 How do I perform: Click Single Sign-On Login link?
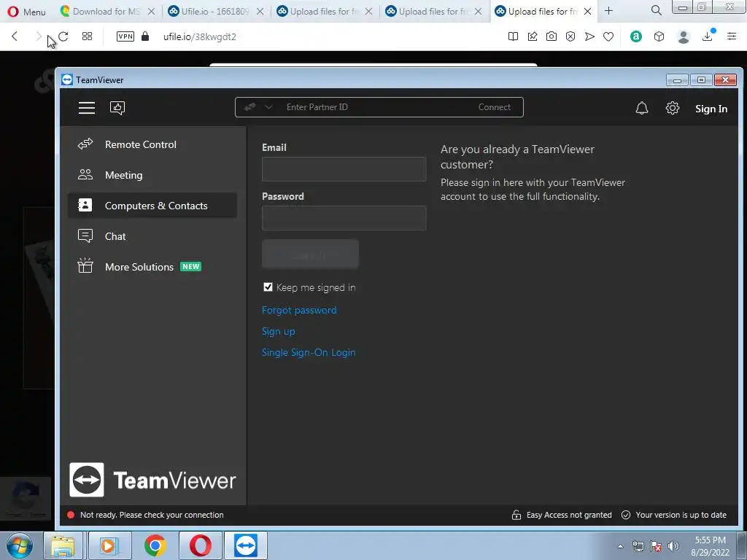point(309,352)
